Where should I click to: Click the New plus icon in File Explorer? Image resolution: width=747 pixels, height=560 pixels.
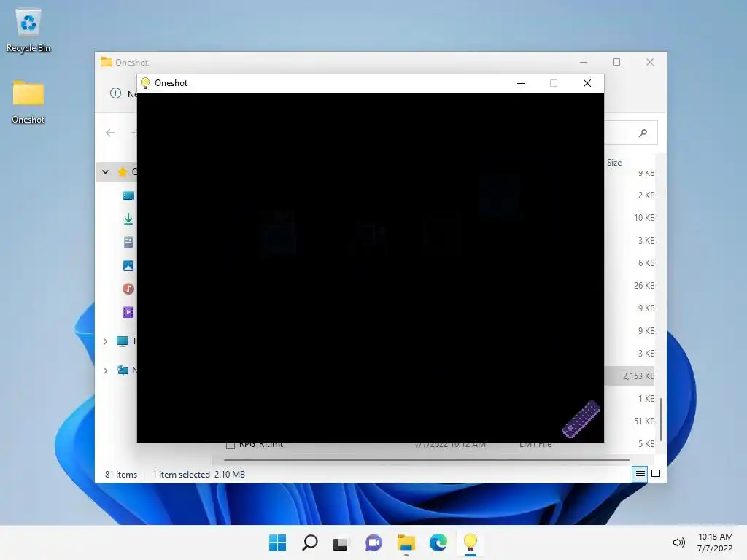[116, 93]
